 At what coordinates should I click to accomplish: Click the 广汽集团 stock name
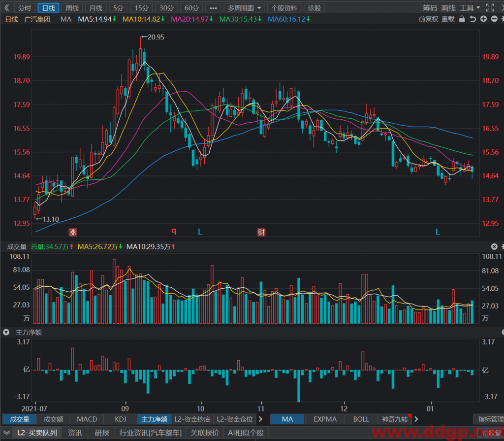click(37, 19)
